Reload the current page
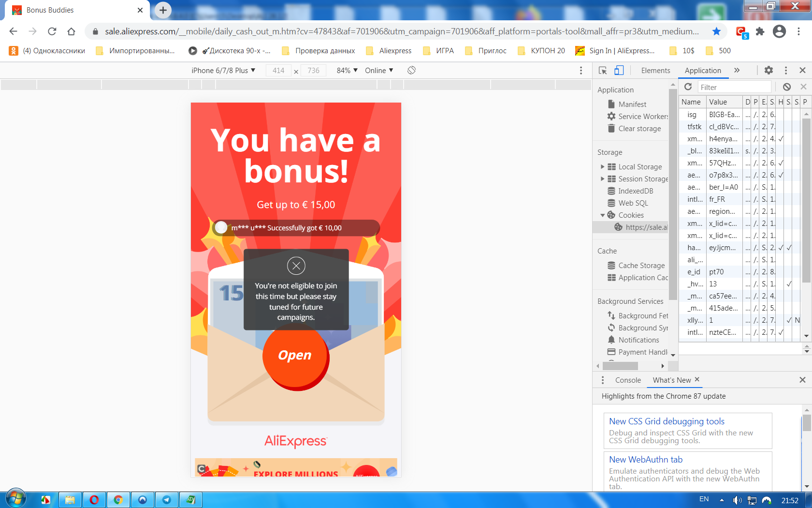Image resolution: width=812 pixels, height=508 pixels. pyautogui.click(x=52, y=31)
